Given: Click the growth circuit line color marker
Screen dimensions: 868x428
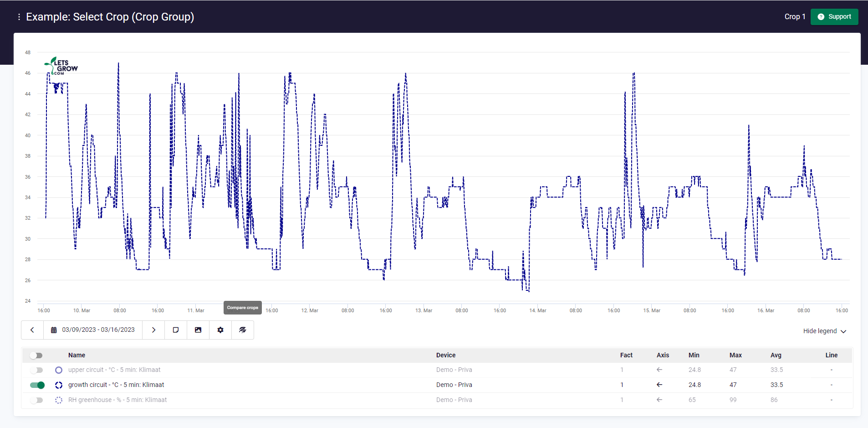Looking at the screenshot, I should [x=59, y=385].
